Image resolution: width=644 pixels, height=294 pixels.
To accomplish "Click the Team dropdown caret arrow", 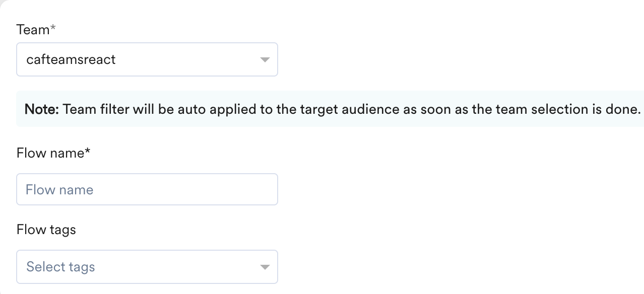I will coord(265,60).
